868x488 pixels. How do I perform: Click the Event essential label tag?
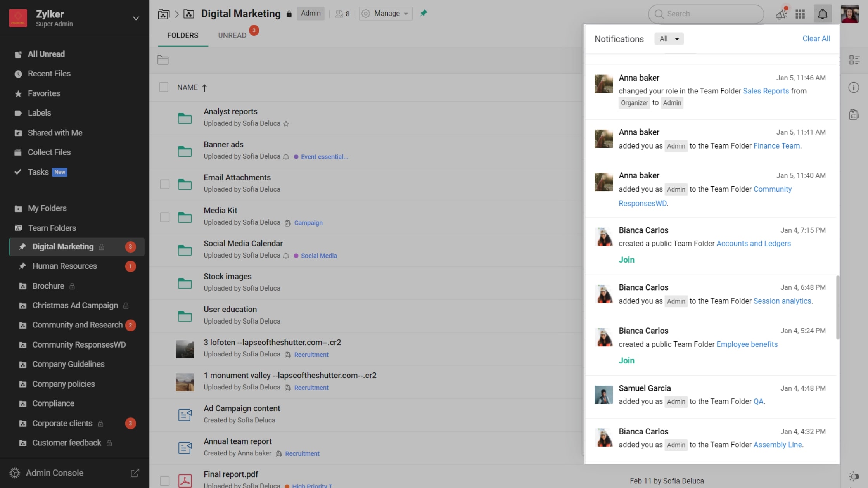coord(324,157)
